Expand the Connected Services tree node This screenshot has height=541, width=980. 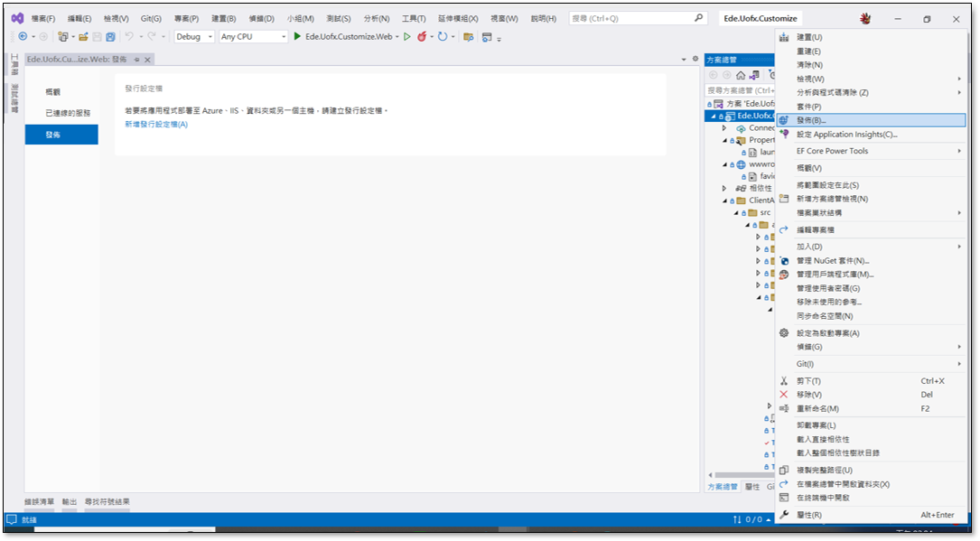(724, 128)
